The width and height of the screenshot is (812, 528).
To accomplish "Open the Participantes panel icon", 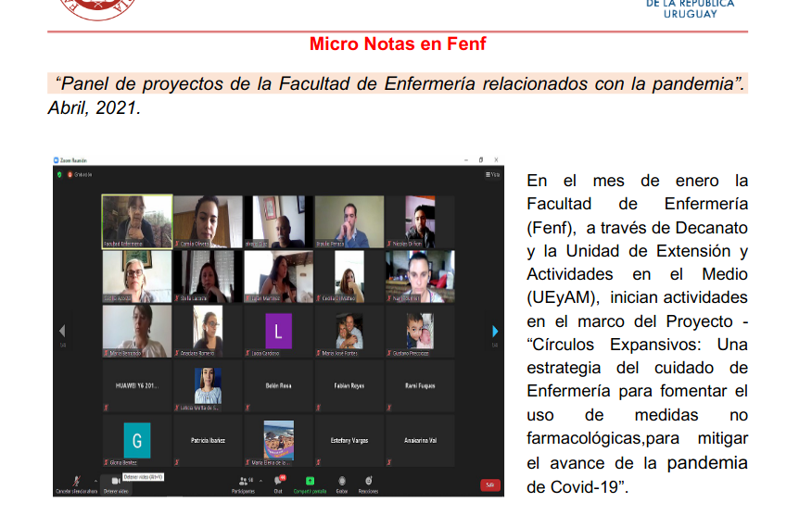I will tap(244, 481).
